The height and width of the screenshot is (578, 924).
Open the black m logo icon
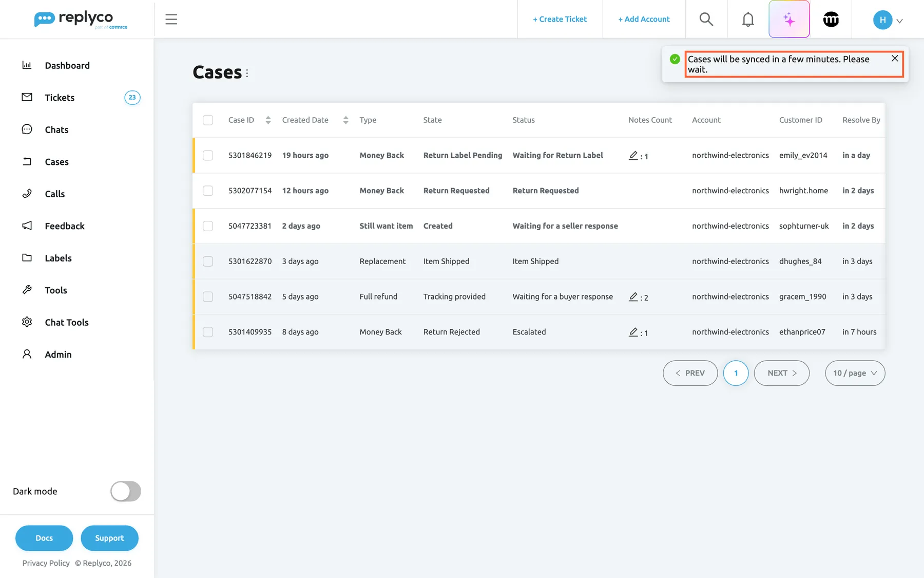pyautogui.click(x=831, y=20)
